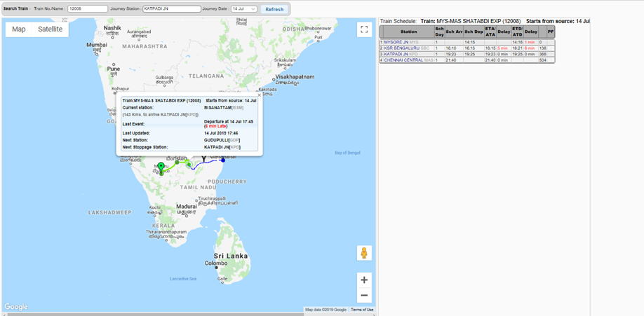Zoom in the map with plus
This screenshot has height=316, width=644.
pos(364,280)
